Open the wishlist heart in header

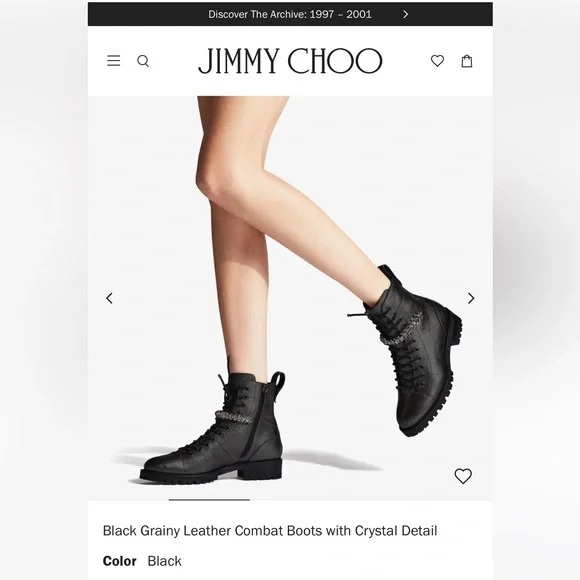click(437, 61)
